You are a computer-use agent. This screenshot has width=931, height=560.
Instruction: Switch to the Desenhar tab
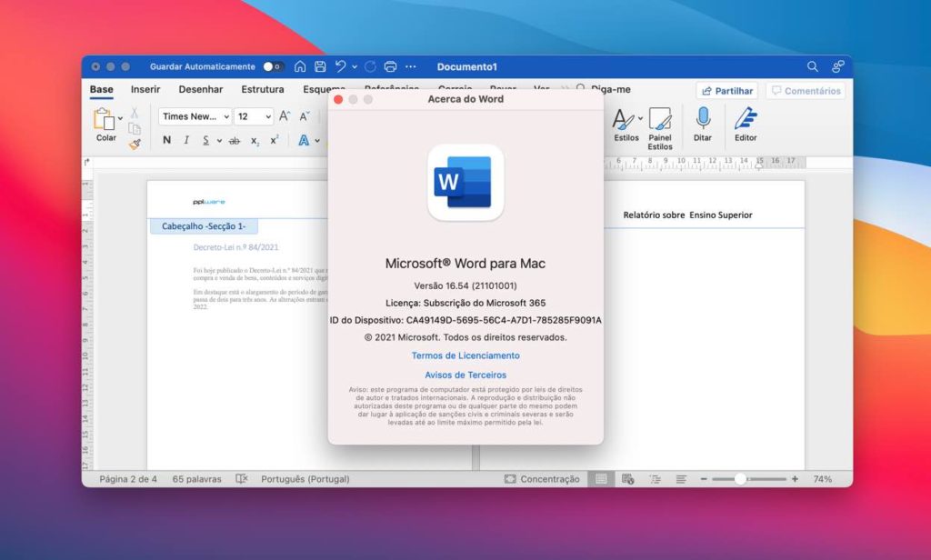point(201,89)
